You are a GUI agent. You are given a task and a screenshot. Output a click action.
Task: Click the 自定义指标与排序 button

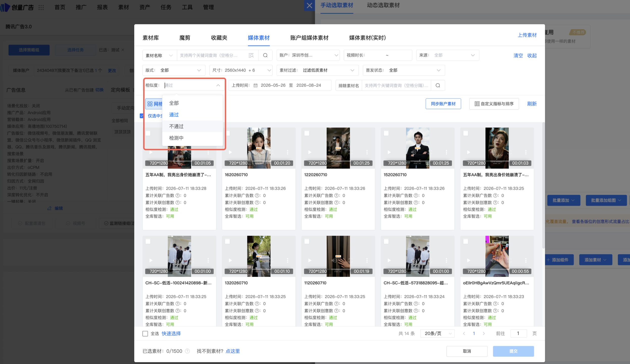coord(494,104)
